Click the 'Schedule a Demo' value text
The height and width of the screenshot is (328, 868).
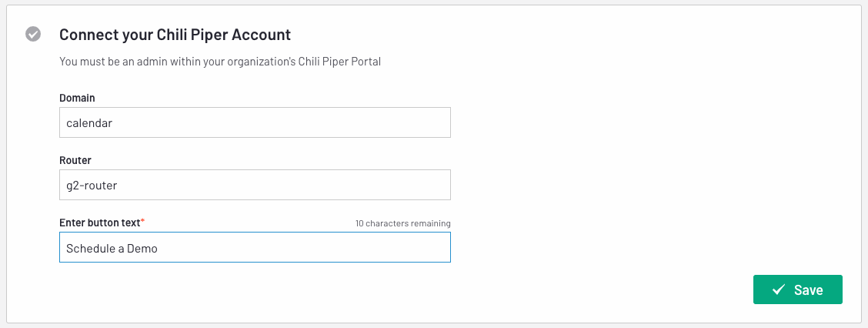pyautogui.click(x=112, y=248)
